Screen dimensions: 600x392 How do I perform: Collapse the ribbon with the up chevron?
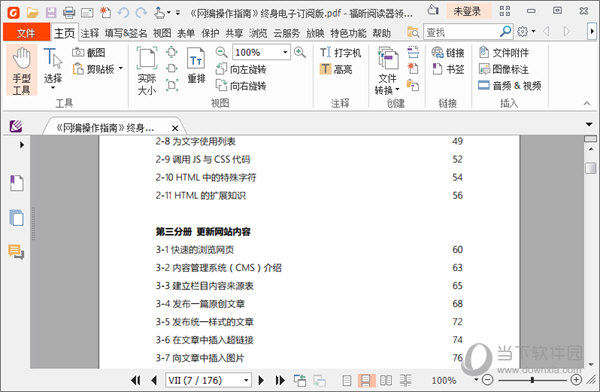[x=587, y=103]
